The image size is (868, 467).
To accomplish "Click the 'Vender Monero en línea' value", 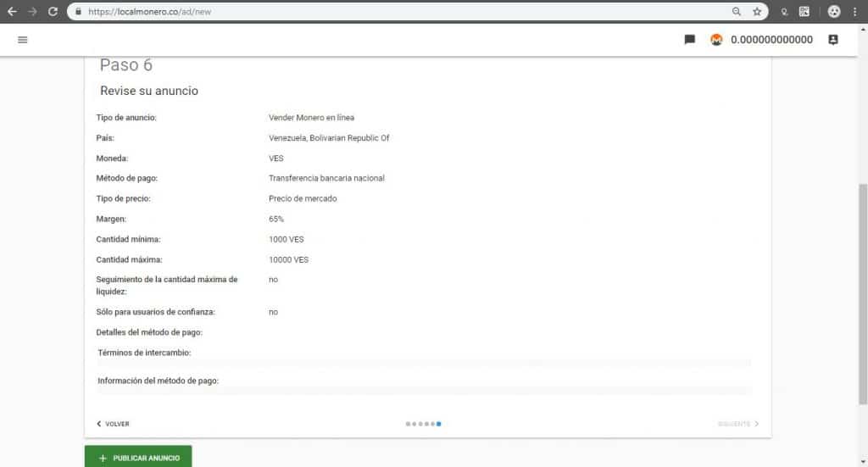I will 312,117.
